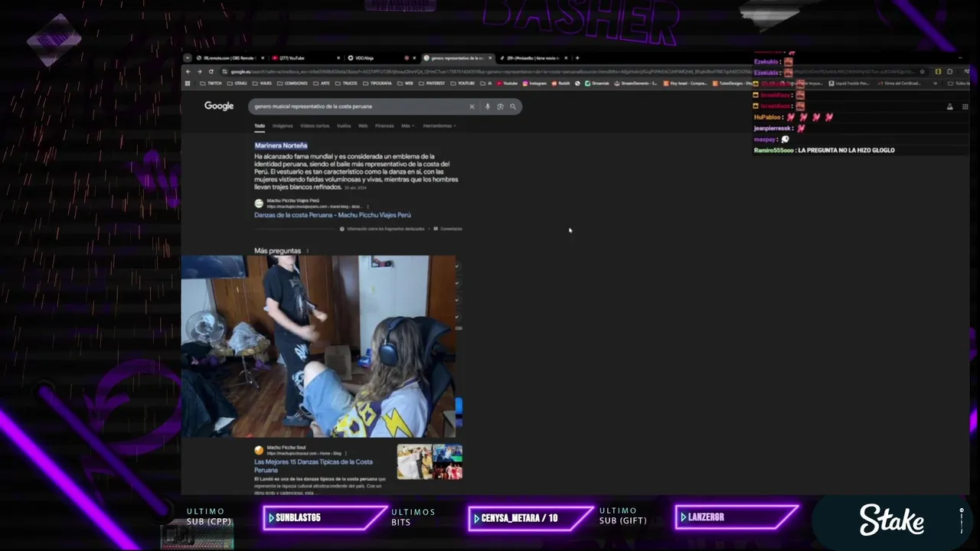Open the Etsy Israel bookmark
This screenshot has width=980, height=551.
coord(685,83)
